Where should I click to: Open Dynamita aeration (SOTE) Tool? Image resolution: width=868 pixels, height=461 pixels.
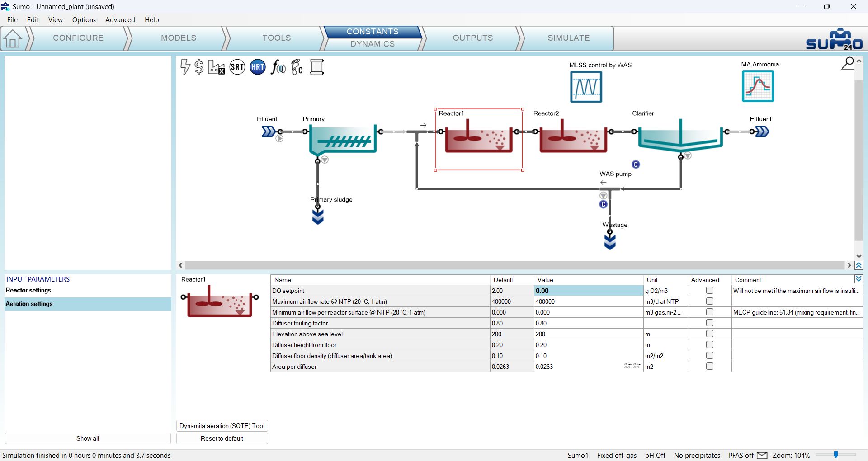[222, 426]
